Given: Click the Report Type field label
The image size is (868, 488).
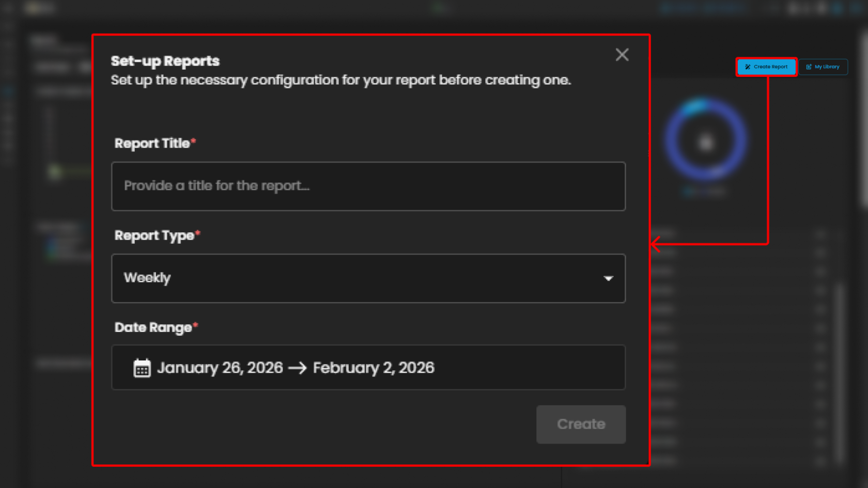Looking at the screenshot, I should pyautogui.click(x=154, y=235).
